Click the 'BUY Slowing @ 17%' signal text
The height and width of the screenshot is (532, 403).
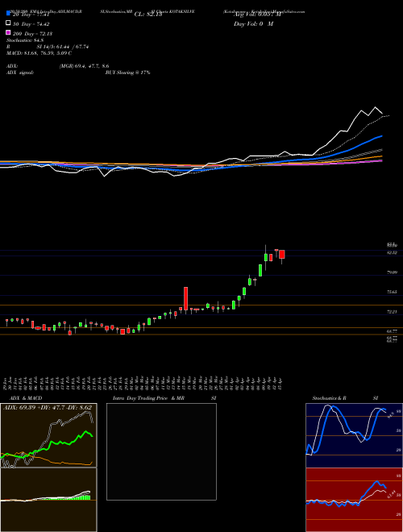pos(127,73)
